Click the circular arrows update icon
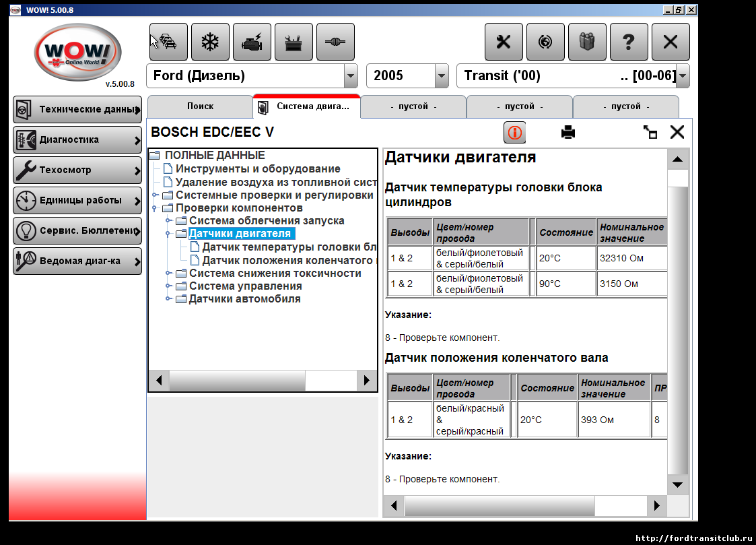This screenshot has width=756, height=545. click(x=545, y=42)
